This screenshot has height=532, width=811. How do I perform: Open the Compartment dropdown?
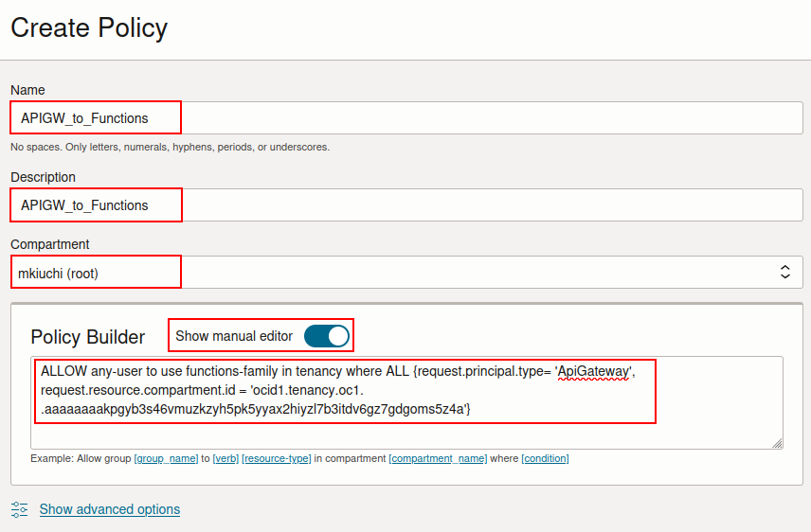tap(406, 272)
